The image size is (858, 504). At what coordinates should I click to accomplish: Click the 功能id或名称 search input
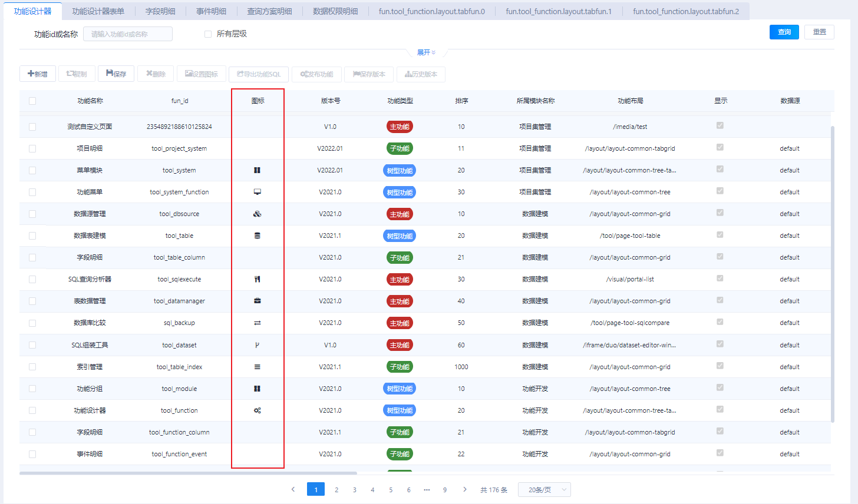click(128, 34)
